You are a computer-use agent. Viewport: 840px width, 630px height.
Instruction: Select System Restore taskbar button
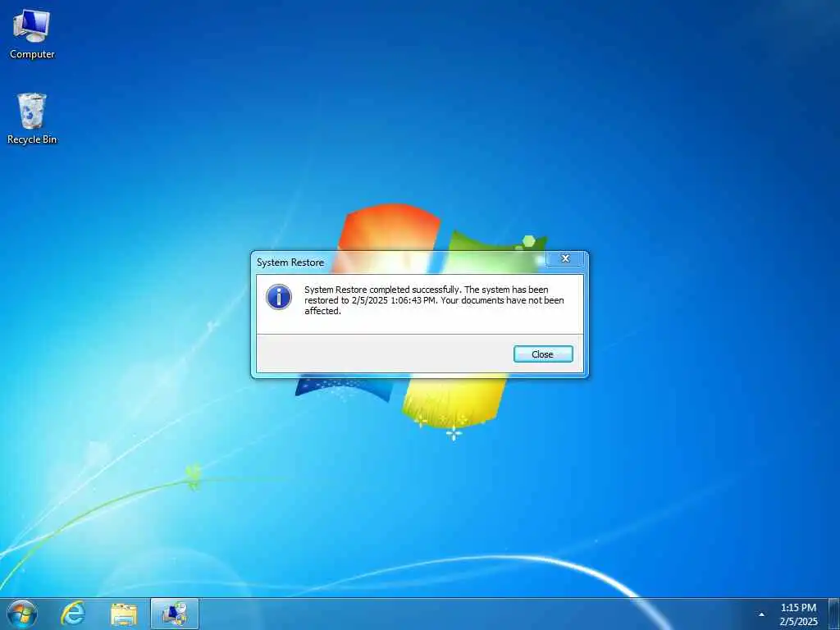175,614
